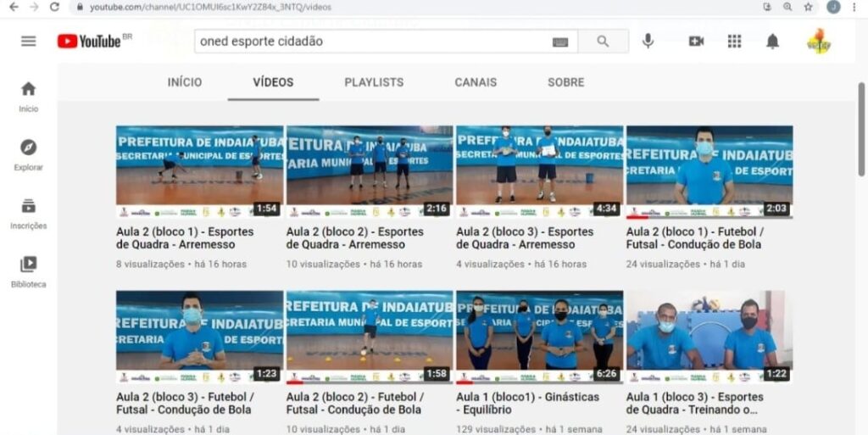Go to Explorar in sidebar
This screenshot has width=868, height=435.
coord(29,154)
